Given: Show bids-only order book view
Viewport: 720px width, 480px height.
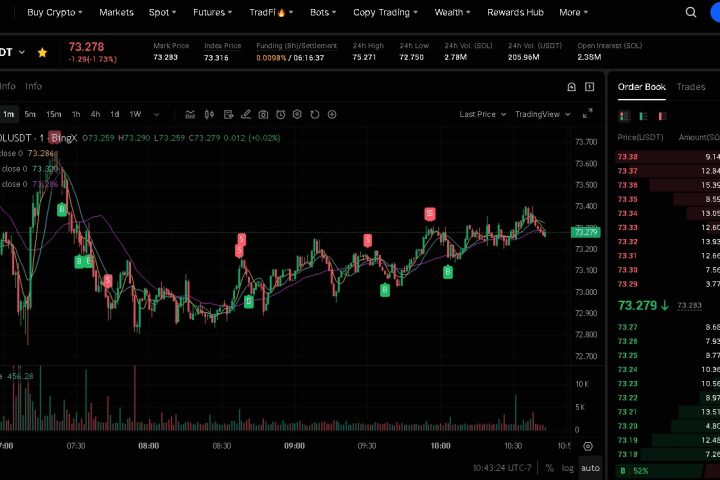Looking at the screenshot, I should 643,116.
